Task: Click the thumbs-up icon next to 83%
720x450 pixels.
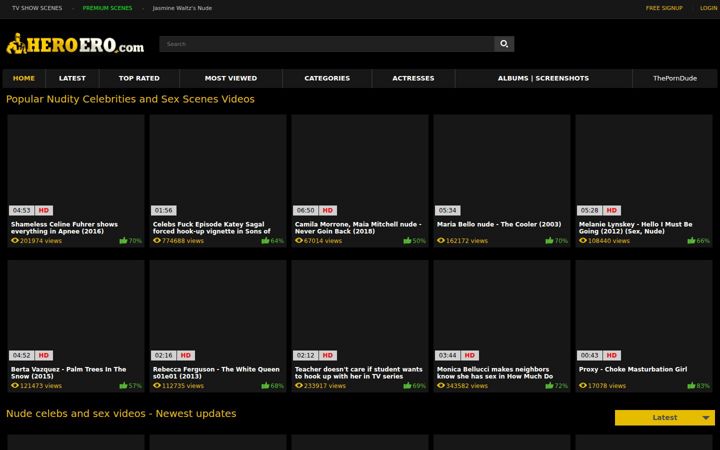Action: [x=691, y=386]
